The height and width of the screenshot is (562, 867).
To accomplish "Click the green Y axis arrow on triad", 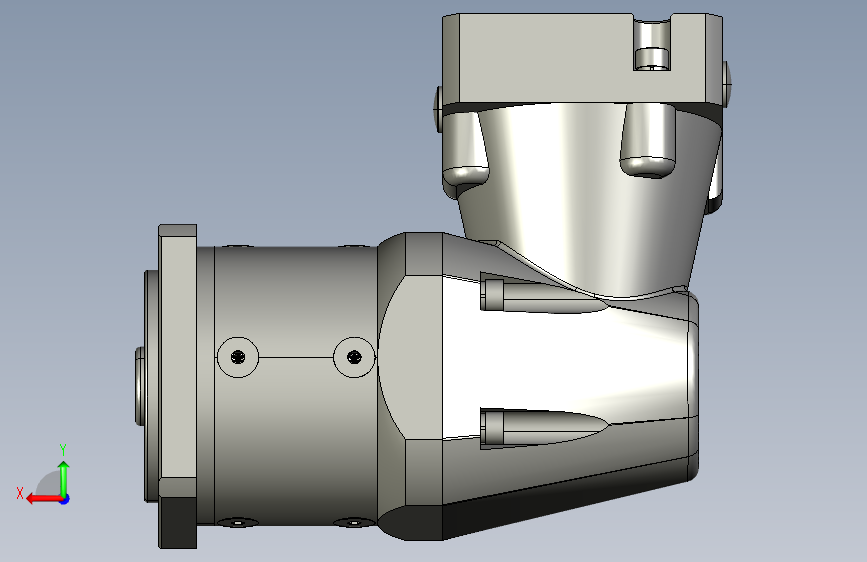I will (x=64, y=478).
